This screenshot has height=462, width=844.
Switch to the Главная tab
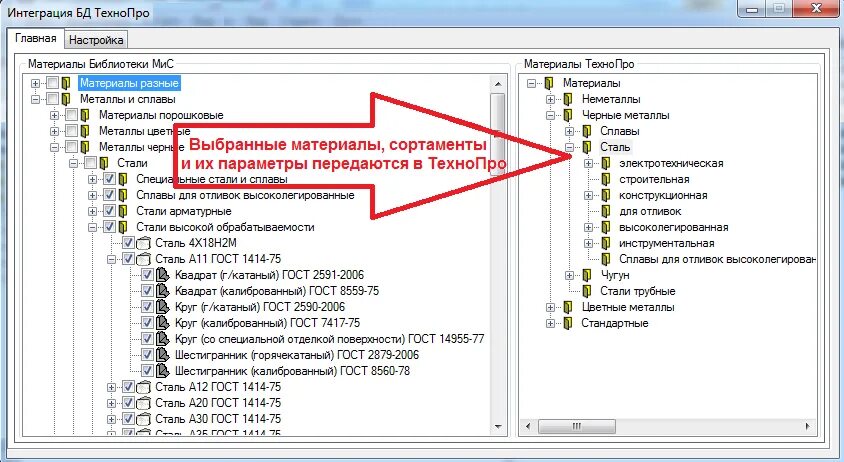coord(36,38)
